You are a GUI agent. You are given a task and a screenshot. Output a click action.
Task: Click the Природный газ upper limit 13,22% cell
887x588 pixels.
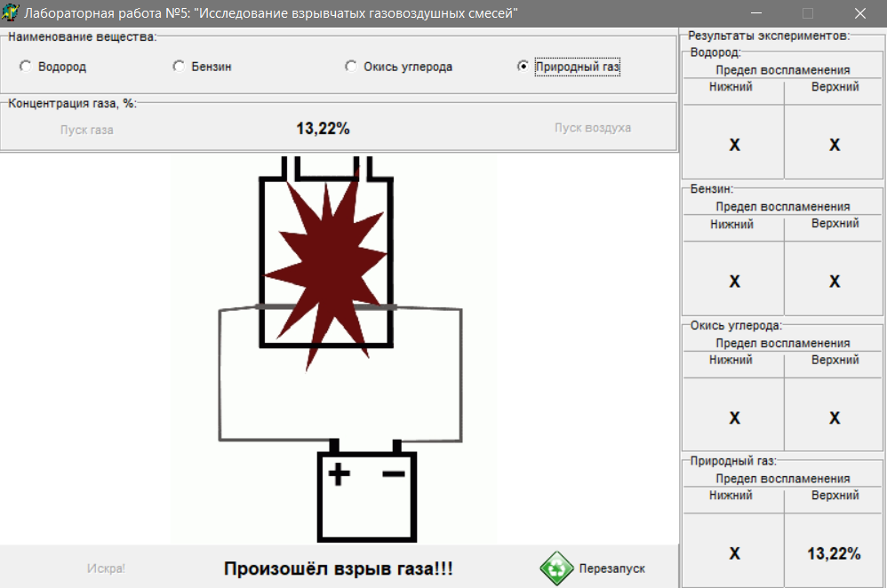(x=834, y=553)
